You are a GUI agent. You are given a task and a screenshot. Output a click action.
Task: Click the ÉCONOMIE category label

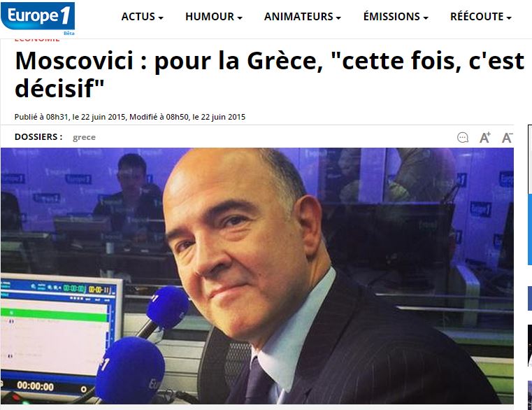point(37,40)
